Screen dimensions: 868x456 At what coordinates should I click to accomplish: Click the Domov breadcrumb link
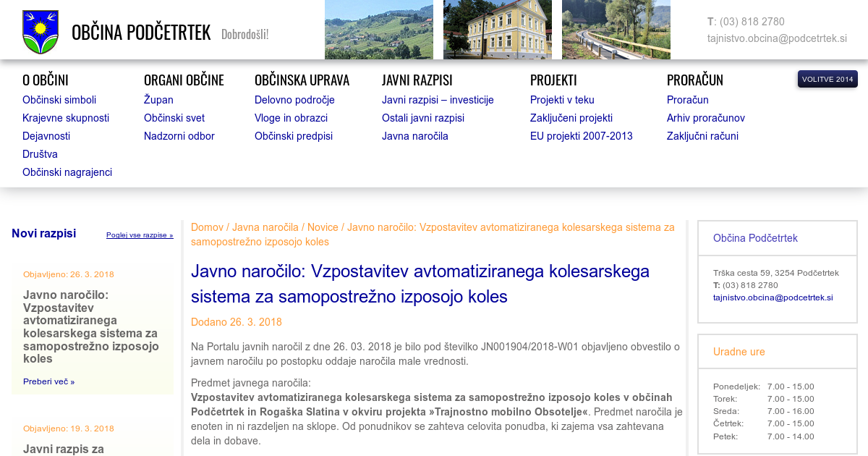[207, 227]
